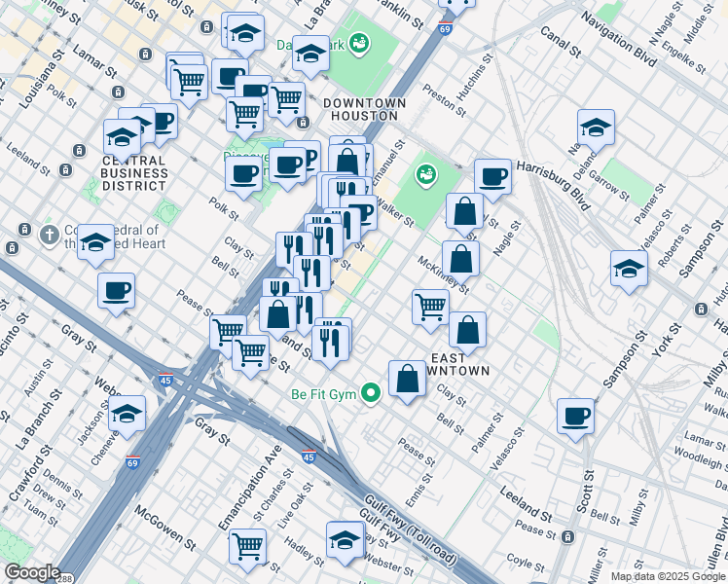Click the Gulf Fwy (Toll road) label
The height and width of the screenshot is (584, 728).
point(410,529)
